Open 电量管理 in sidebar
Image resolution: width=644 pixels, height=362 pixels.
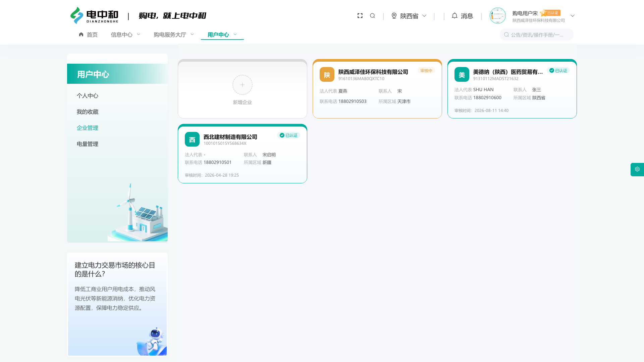(x=88, y=144)
